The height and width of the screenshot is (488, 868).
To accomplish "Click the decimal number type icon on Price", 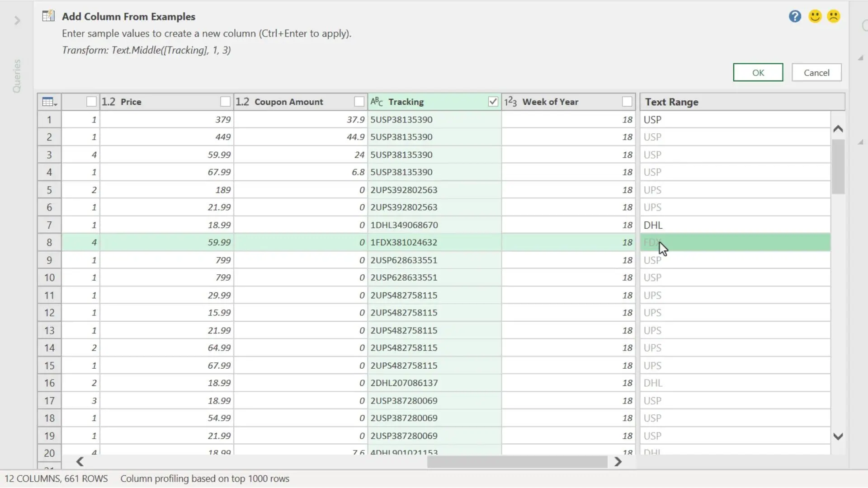I will 108,102.
